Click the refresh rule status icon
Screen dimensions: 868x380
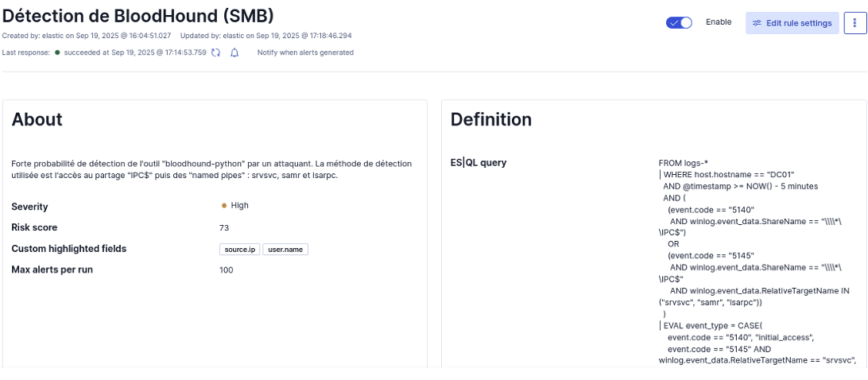(215, 52)
